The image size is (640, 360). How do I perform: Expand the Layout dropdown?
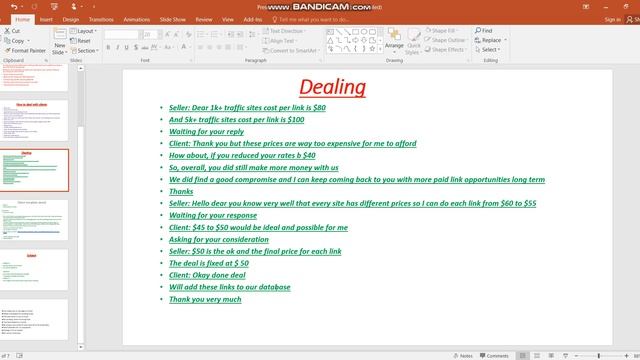83,31
